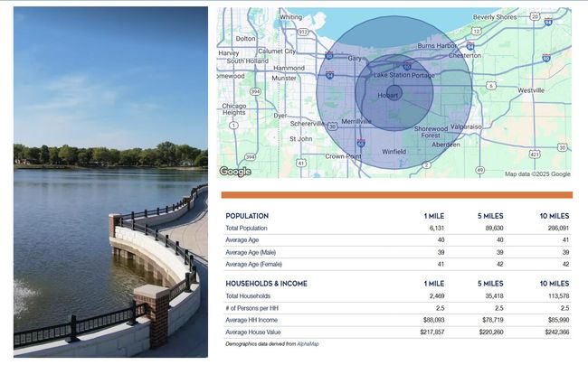Click the US 12 shield near Burns Harbor
This screenshot has height=365, width=588.
(x=476, y=30)
